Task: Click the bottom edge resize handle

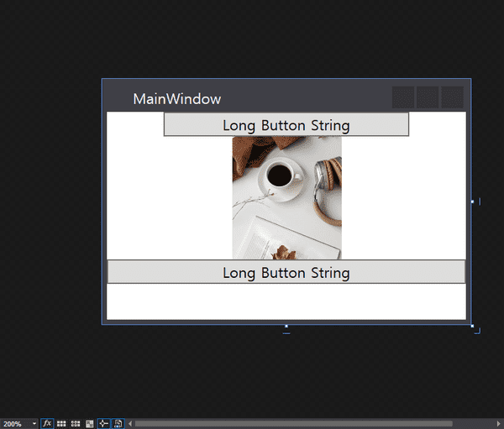Action: [286, 326]
